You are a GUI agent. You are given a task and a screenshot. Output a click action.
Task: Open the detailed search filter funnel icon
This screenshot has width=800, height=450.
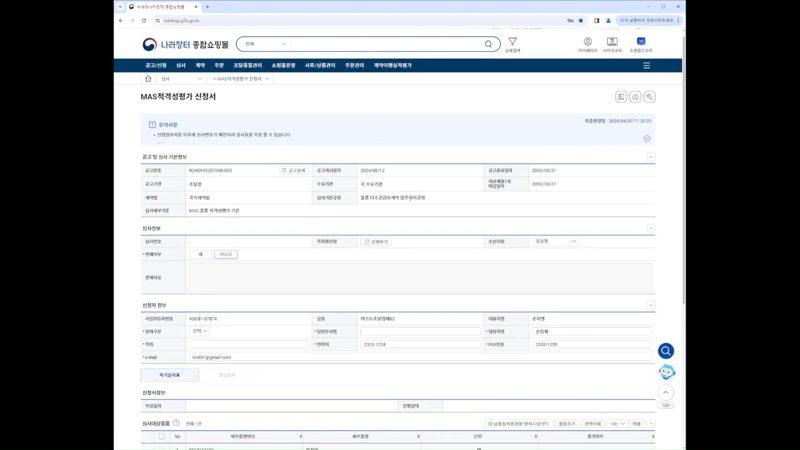(x=512, y=42)
